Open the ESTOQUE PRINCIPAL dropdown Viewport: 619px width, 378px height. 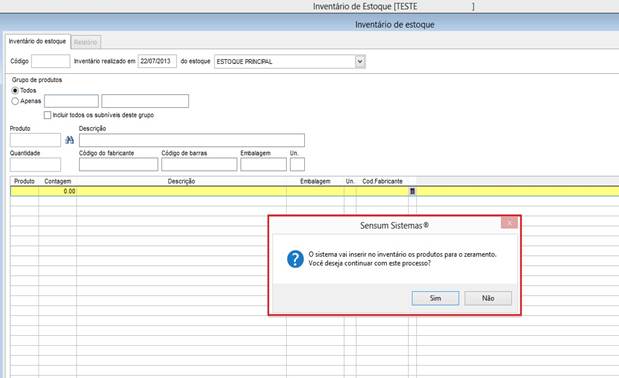click(360, 62)
